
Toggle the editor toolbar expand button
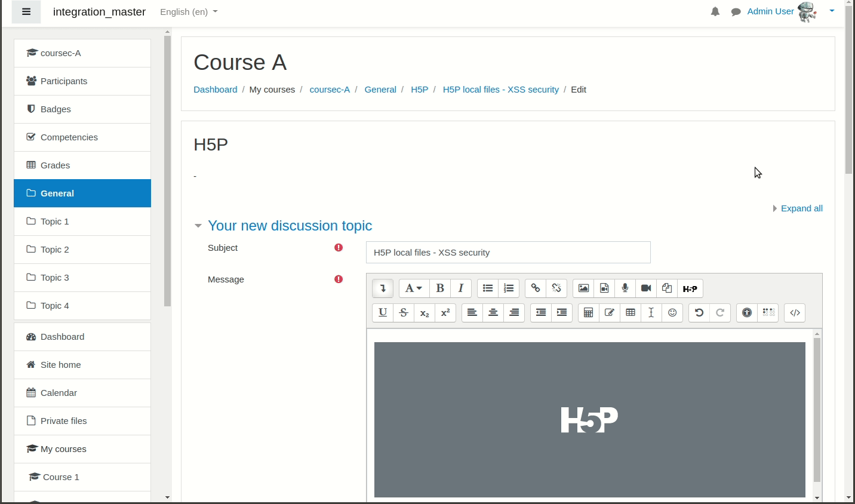(383, 288)
